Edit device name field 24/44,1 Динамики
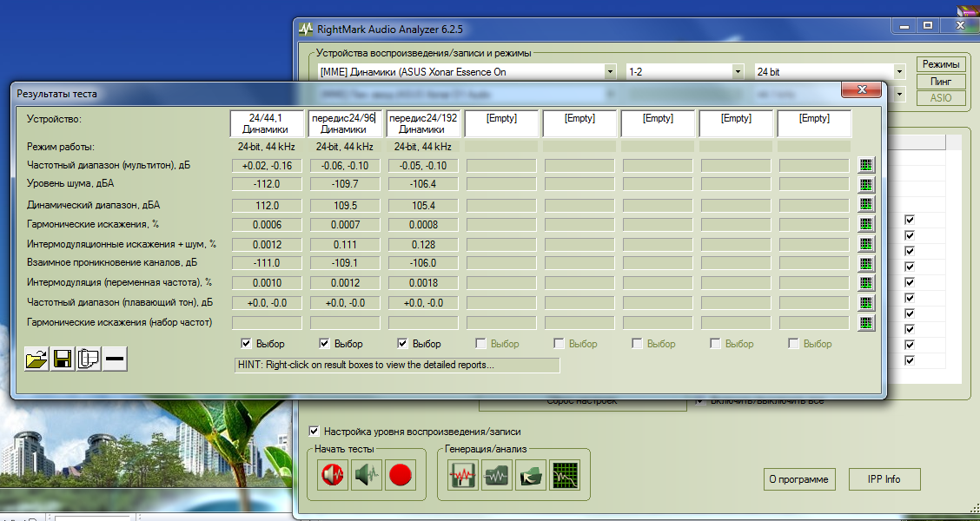 pos(268,123)
